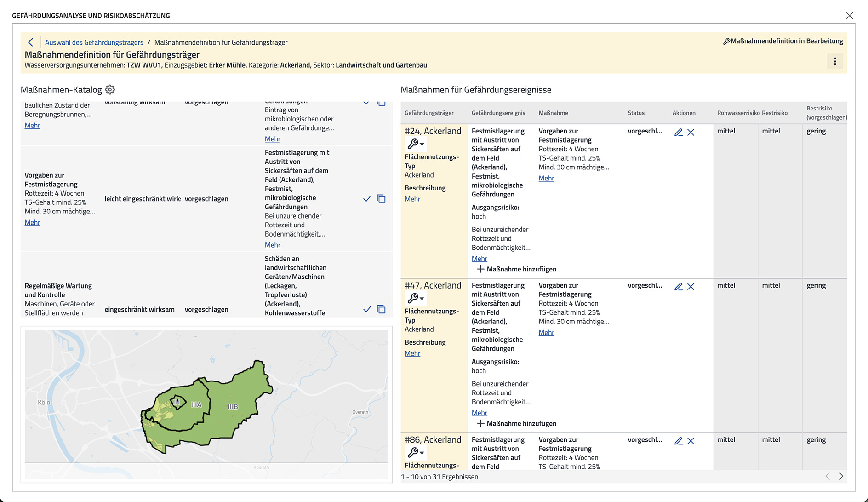Remove the #24 measure using the X icon
The height and width of the screenshot is (502, 868).
coord(691,132)
